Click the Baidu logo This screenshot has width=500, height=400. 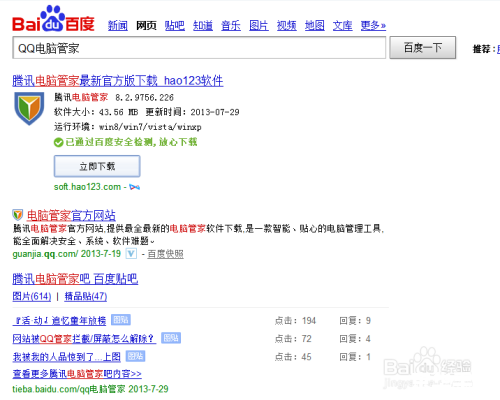(53, 19)
